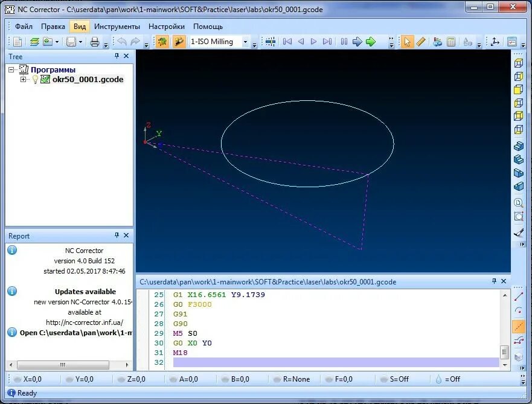This screenshot has width=532, height=404.
Task: Click the code editor scroll down arrow
Action: pos(504,365)
